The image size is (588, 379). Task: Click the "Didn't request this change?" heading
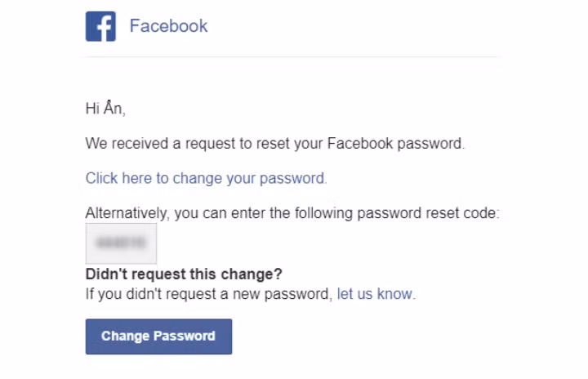184,274
